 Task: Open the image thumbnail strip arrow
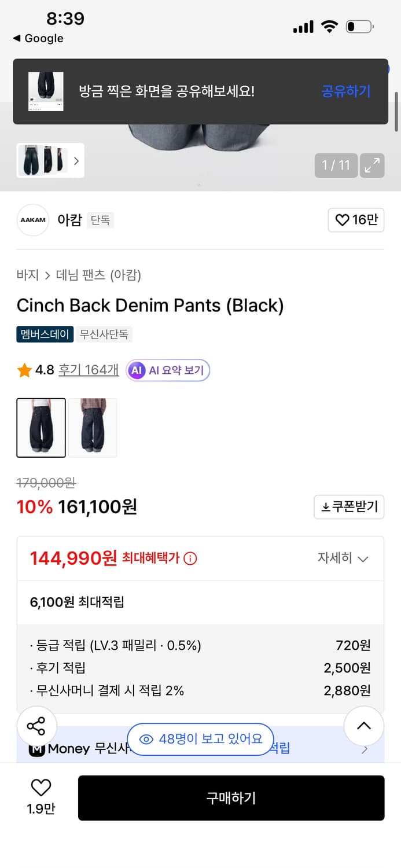point(76,161)
